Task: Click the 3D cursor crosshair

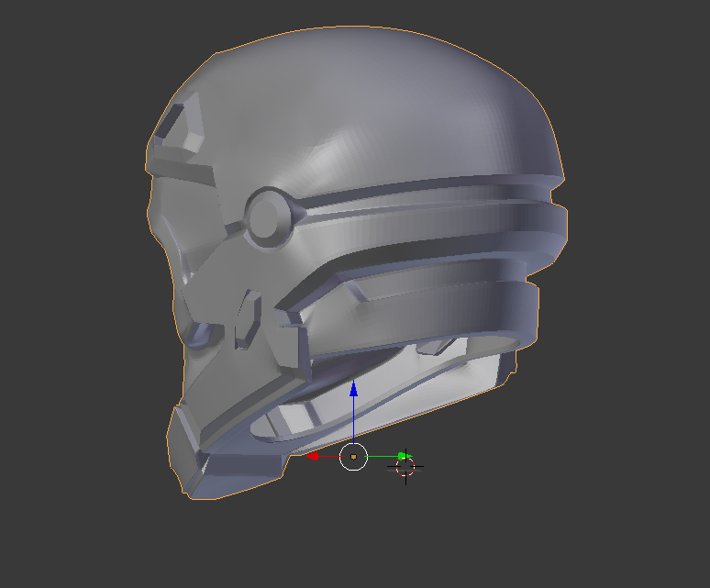Action: pyautogui.click(x=405, y=467)
